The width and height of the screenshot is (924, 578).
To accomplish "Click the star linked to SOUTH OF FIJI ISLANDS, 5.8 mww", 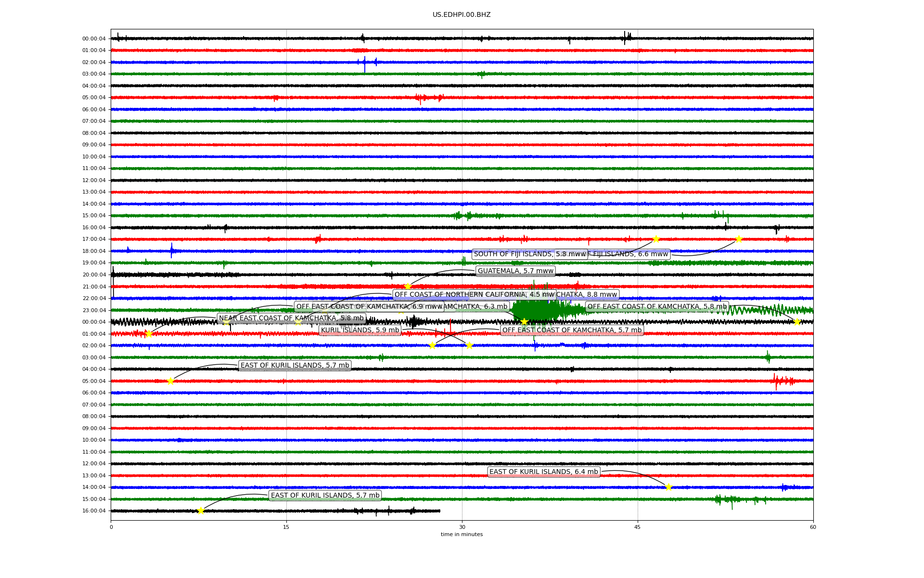I will point(656,239).
